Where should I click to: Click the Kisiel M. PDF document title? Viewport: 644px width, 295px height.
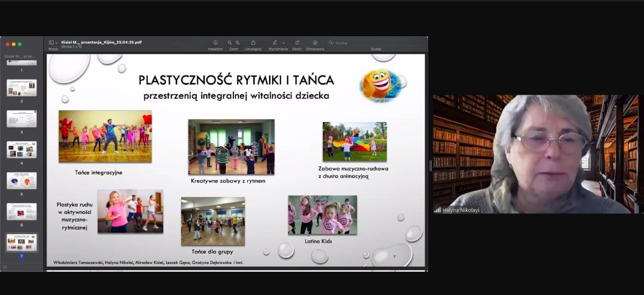point(101,42)
